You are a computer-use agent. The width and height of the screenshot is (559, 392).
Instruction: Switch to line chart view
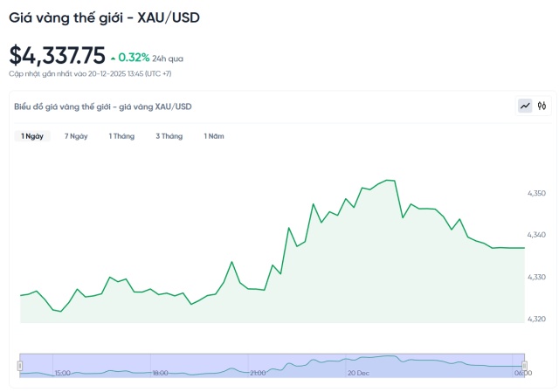click(x=525, y=106)
